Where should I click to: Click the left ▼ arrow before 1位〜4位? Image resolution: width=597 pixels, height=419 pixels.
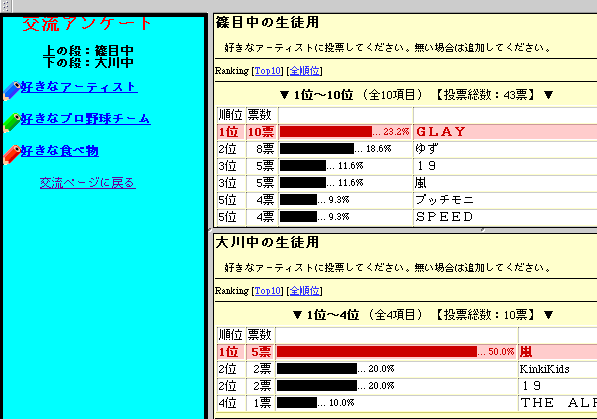pyautogui.click(x=297, y=315)
